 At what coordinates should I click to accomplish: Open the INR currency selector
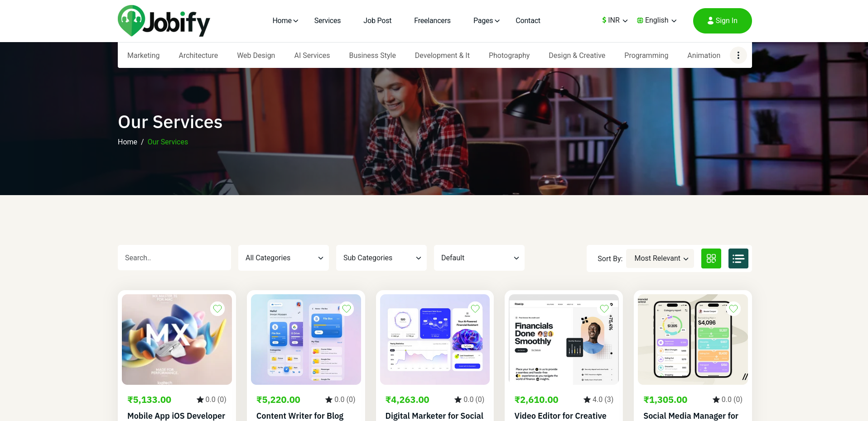[x=615, y=20]
